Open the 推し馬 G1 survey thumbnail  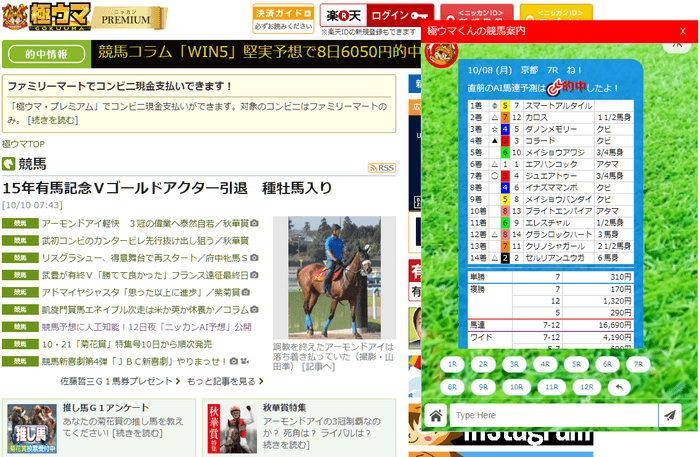[29, 429]
